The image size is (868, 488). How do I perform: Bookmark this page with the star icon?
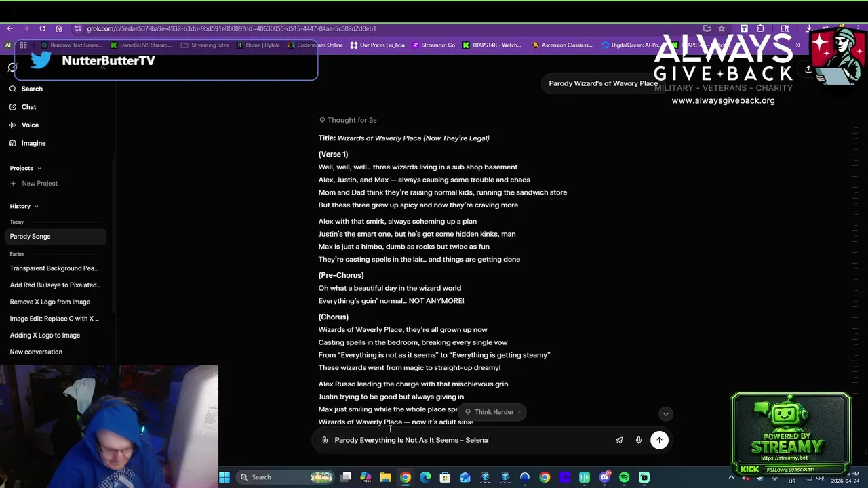click(722, 28)
